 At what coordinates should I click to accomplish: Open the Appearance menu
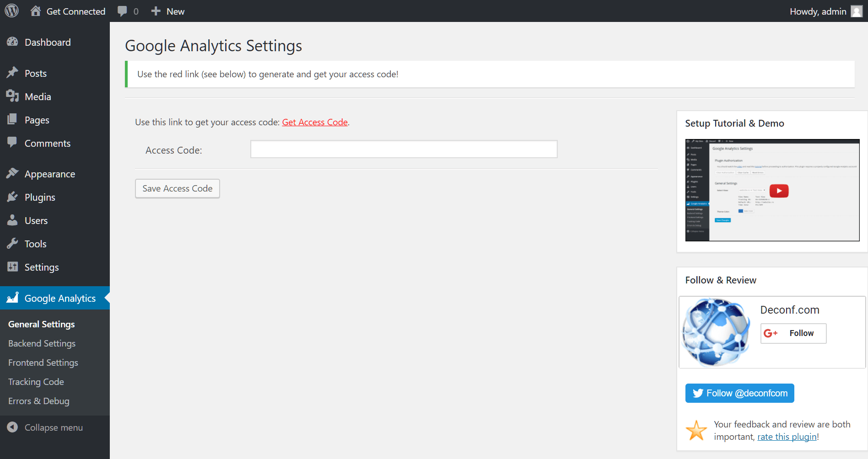pos(55,174)
